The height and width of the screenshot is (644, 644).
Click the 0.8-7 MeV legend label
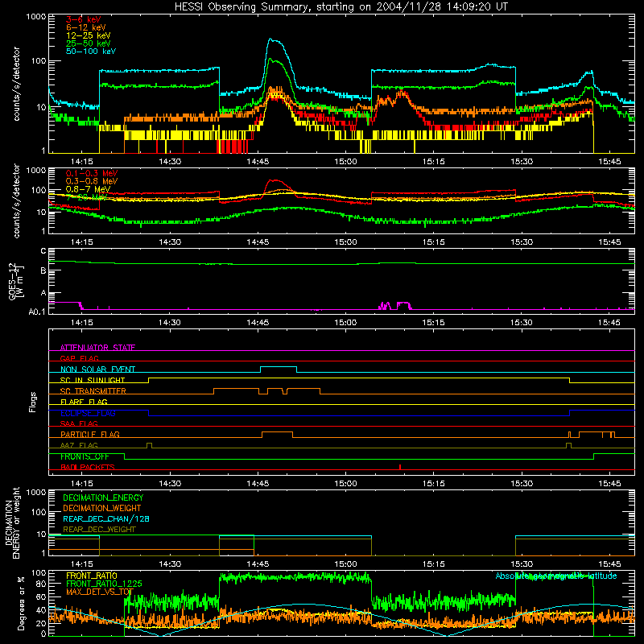[88, 189]
